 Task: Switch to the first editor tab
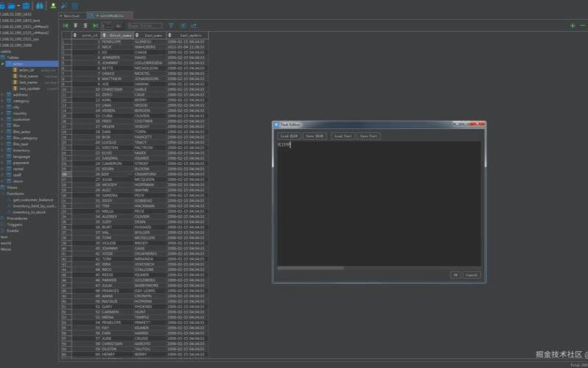[72, 15]
